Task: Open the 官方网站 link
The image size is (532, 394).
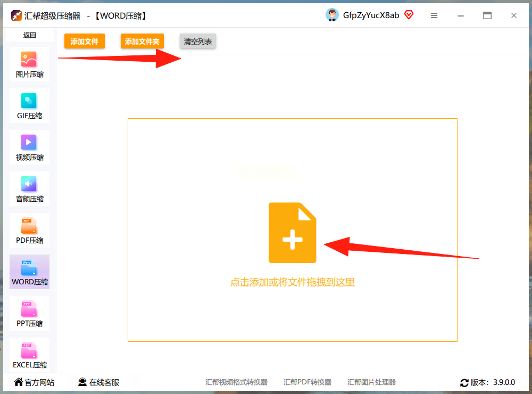Action: coord(34,382)
